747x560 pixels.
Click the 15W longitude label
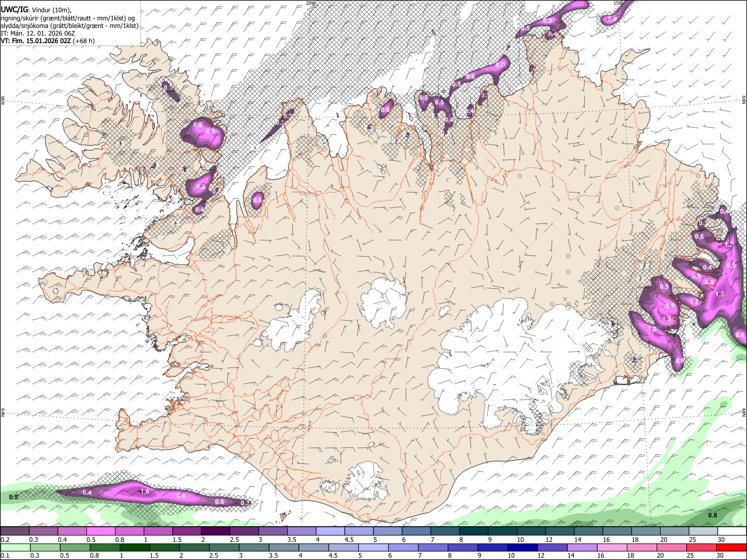(619, 3)
